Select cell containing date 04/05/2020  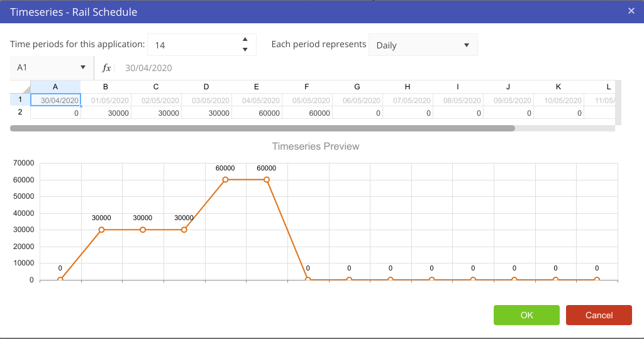point(257,100)
